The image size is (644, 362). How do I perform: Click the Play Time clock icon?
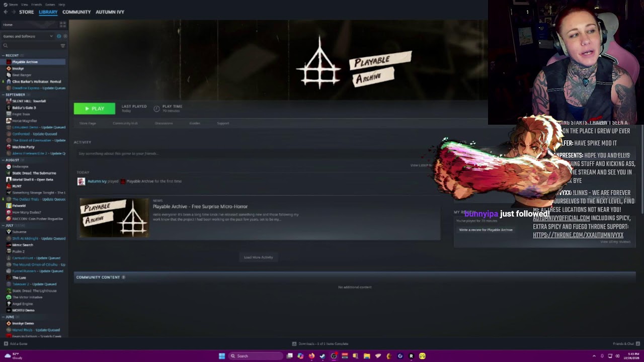coord(156,108)
